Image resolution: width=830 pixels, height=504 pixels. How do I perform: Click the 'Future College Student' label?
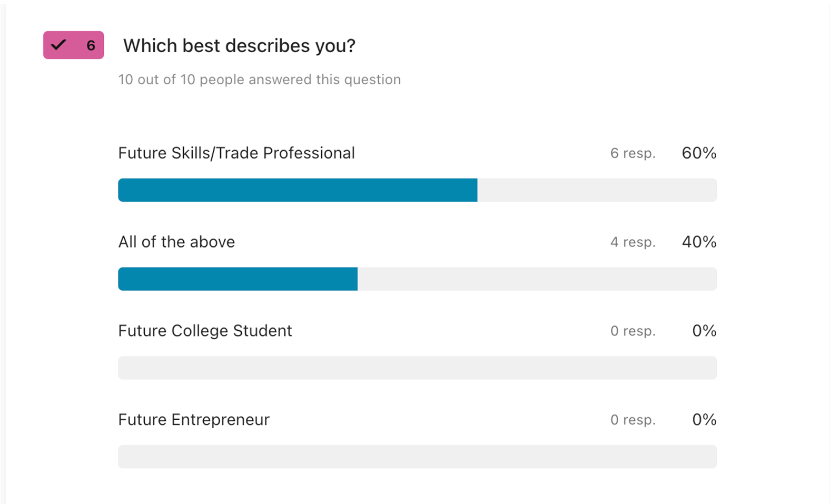point(205,331)
